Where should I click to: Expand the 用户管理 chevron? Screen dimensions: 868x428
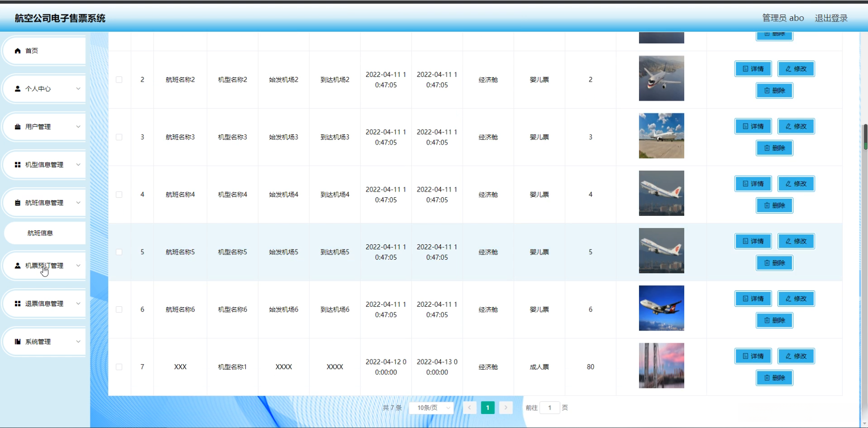[78, 127]
